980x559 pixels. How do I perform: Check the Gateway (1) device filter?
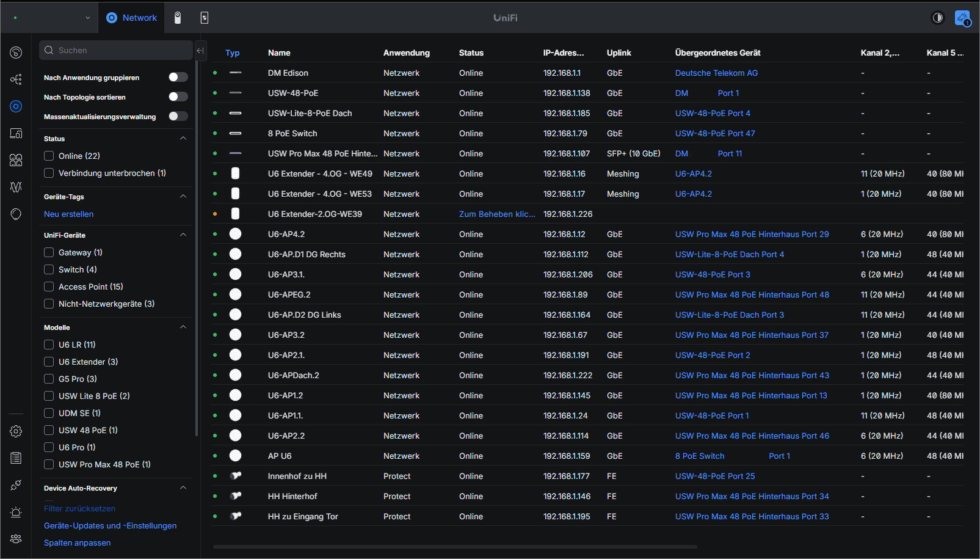[49, 252]
